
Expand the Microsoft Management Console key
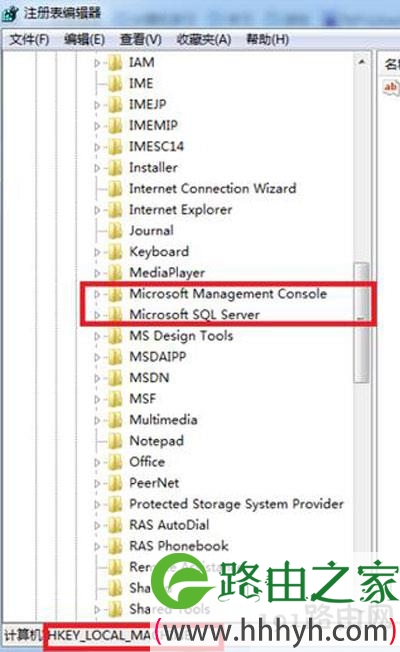[x=97, y=294]
